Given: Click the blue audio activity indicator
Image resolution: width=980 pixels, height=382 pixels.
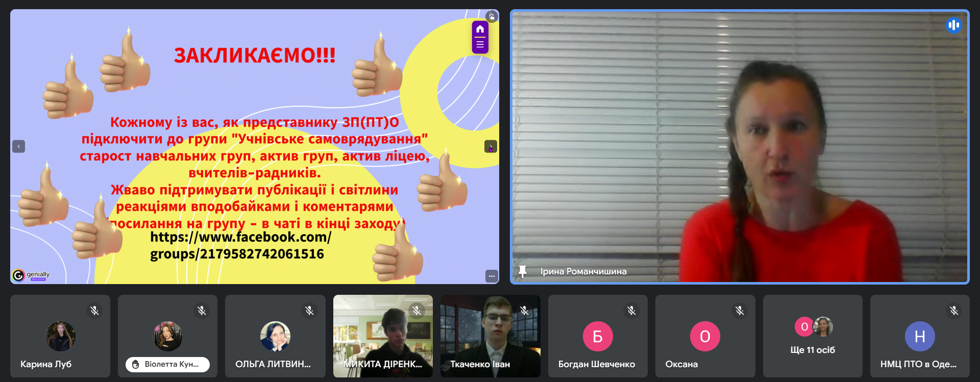Looking at the screenshot, I should 953,25.
